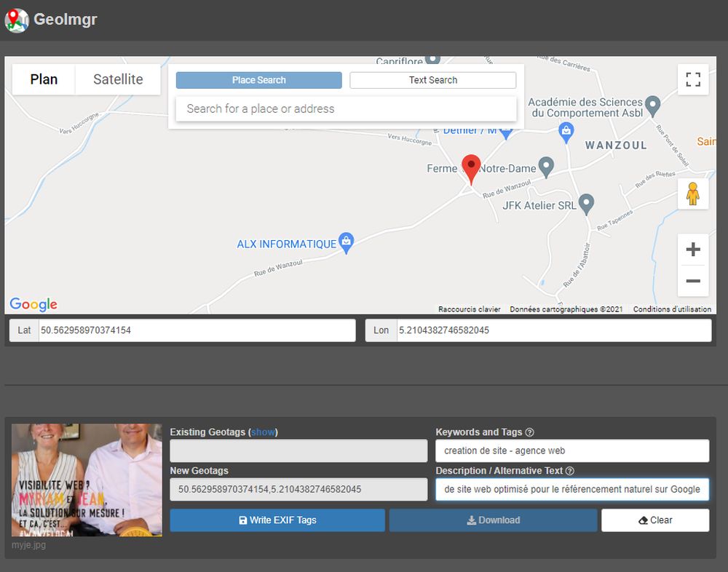Open fullscreen map view

click(693, 79)
